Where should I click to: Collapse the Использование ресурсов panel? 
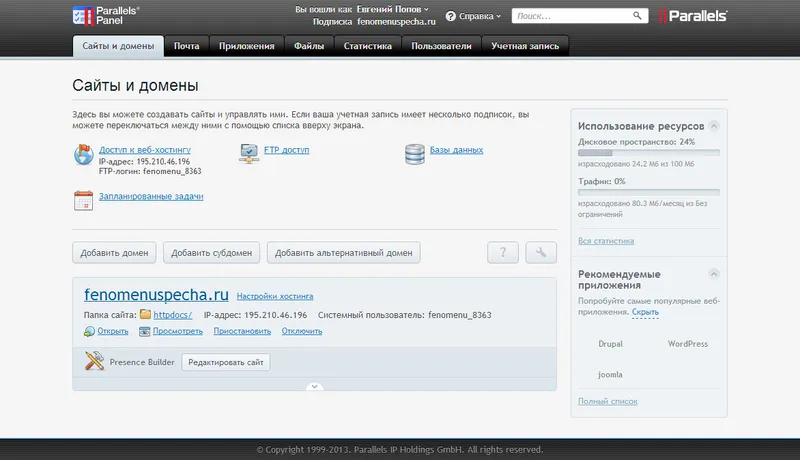(714, 125)
